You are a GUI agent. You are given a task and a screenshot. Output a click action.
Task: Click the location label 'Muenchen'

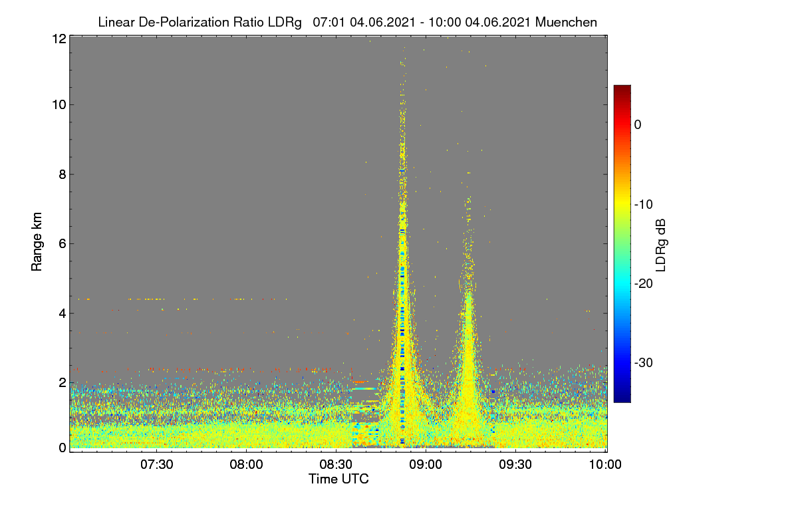coord(566,23)
